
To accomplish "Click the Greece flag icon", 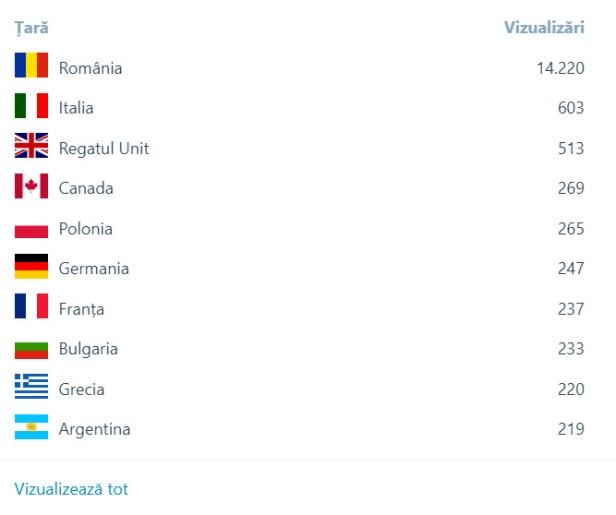I will [x=31, y=389].
